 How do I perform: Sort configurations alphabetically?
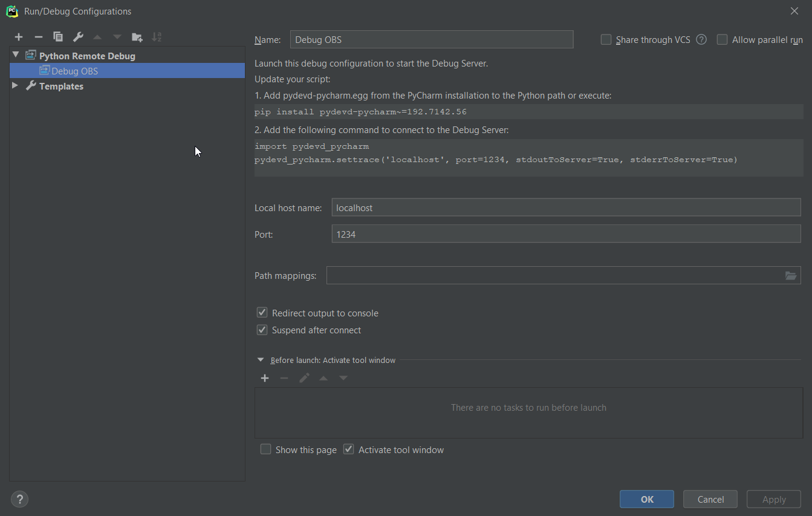coord(157,37)
